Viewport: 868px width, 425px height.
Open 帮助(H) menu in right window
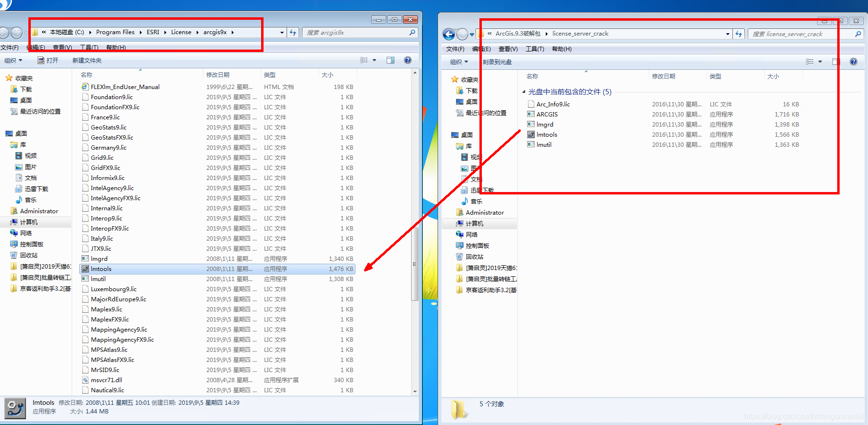562,49
